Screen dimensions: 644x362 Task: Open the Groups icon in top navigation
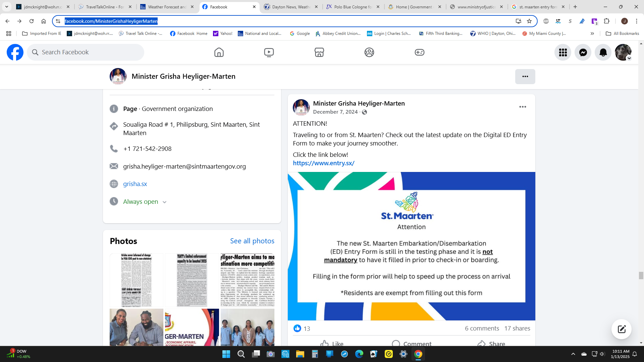tap(369, 52)
